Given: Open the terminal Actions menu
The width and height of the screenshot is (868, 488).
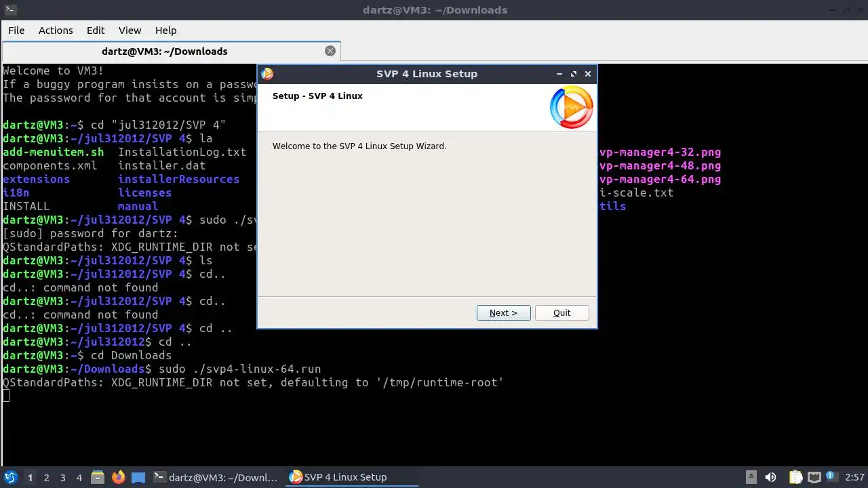Looking at the screenshot, I should [56, 30].
